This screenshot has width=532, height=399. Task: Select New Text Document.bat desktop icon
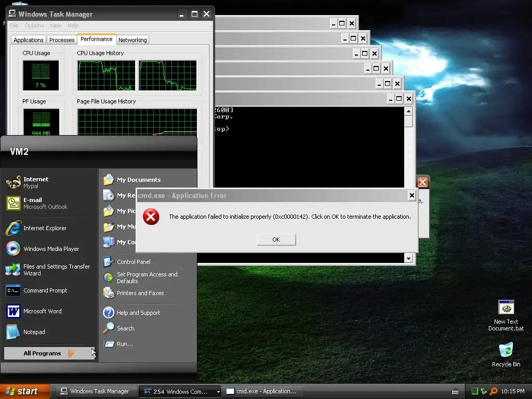[x=506, y=315]
